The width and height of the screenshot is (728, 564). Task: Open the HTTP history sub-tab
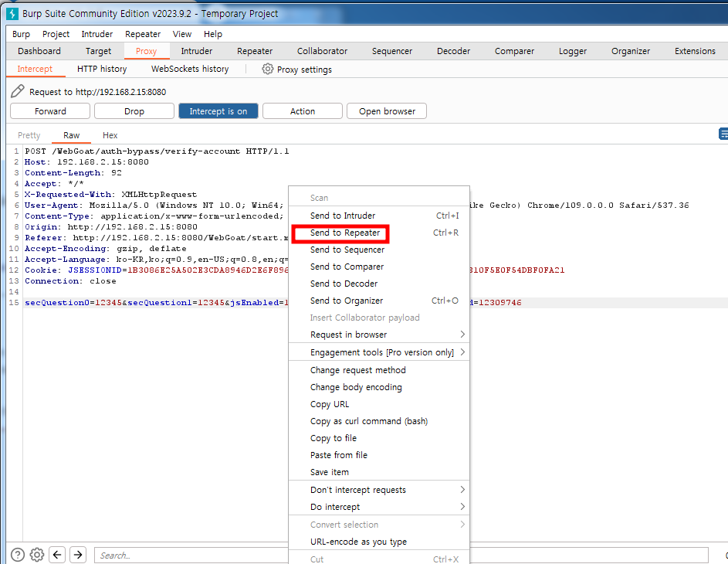pyautogui.click(x=102, y=69)
